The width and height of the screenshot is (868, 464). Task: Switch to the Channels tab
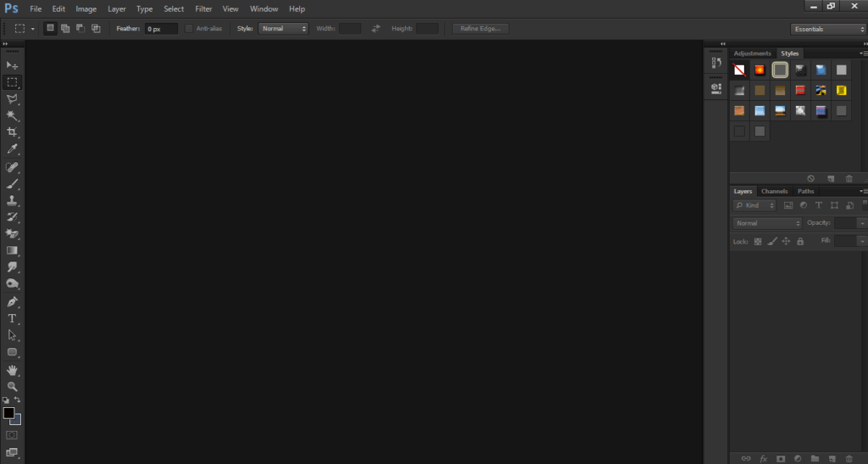[774, 192]
